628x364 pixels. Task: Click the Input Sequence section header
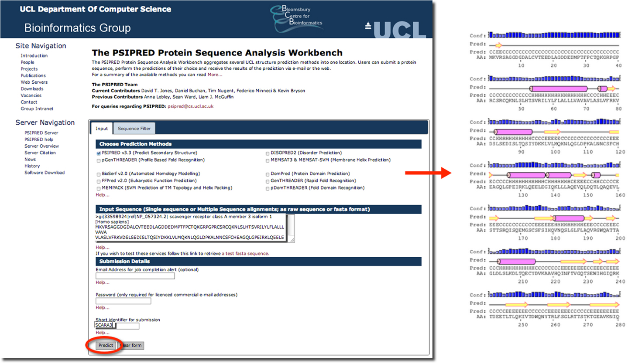tap(258, 209)
